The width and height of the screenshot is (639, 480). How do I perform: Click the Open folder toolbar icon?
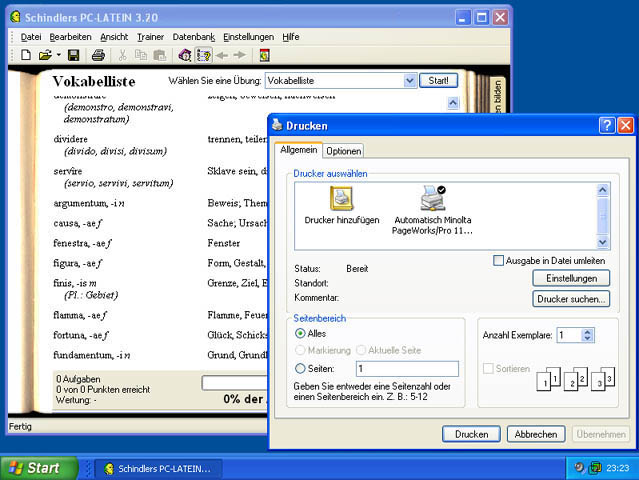(45, 55)
